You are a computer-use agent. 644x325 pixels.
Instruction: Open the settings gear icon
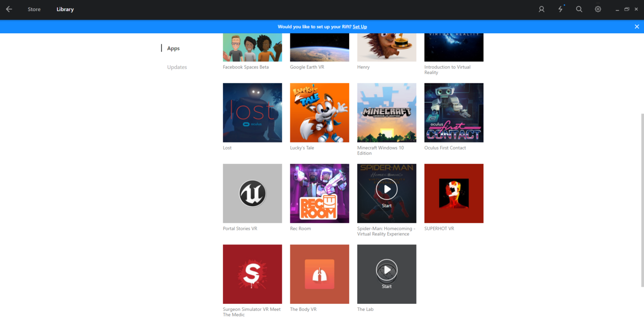pyautogui.click(x=598, y=9)
